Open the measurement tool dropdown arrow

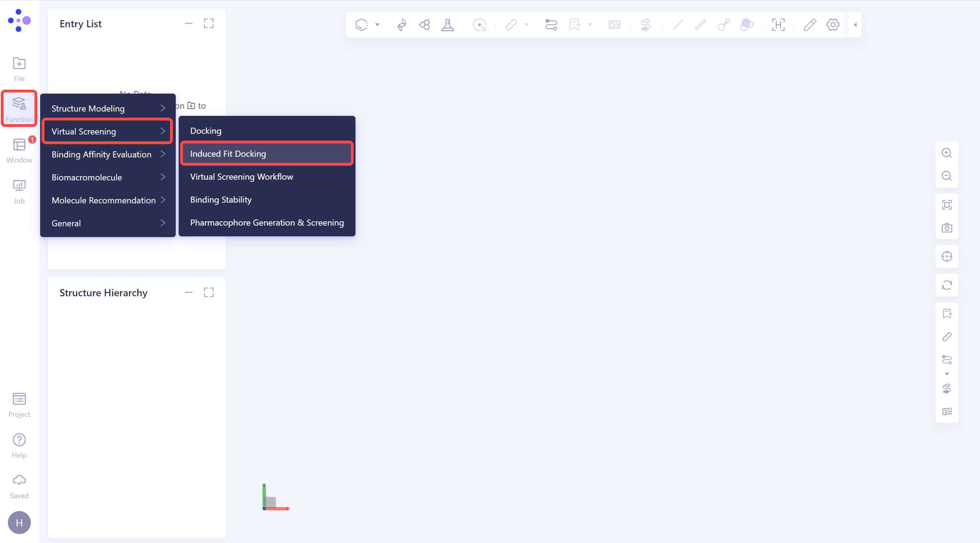[x=527, y=25]
